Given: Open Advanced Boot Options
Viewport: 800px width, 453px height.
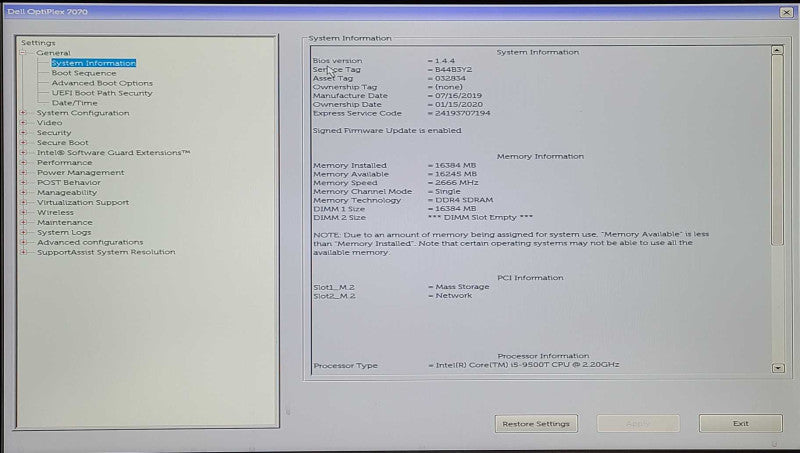Looking at the screenshot, I should coord(102,83).
